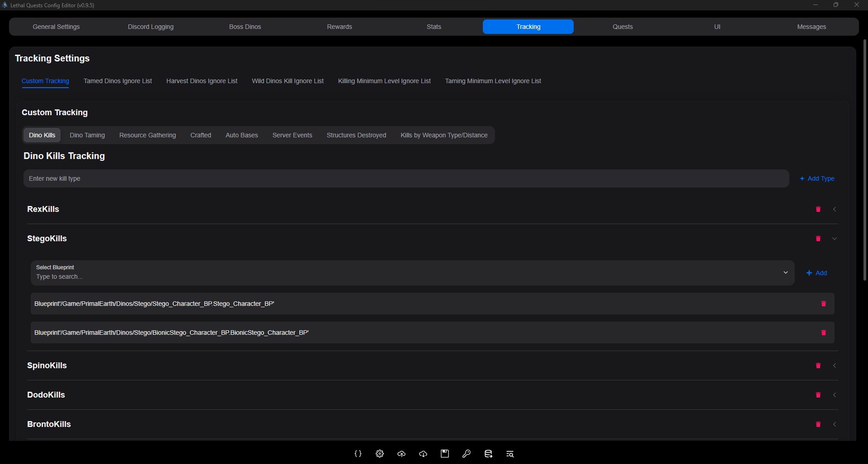Click the cloud upload icon
868x464 pixels.
pos(401,454)
